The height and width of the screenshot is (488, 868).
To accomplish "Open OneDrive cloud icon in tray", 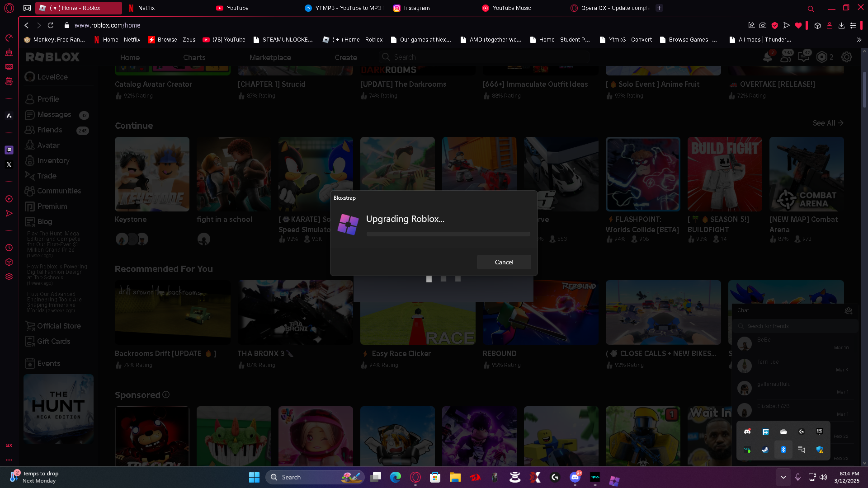I will [x=783, y=432].
